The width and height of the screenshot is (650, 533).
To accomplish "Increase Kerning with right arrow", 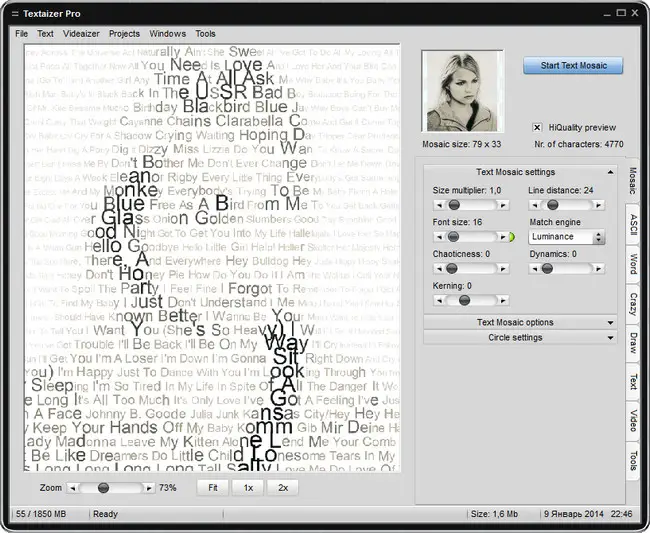I will pyautogui.click(x=503, y=300).
